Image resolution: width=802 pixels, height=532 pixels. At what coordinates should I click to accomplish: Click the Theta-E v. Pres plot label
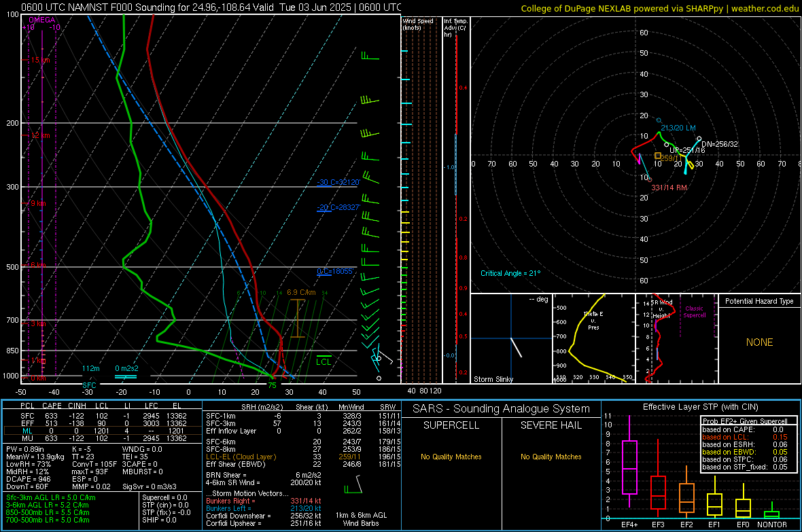(x=594, y=320)
